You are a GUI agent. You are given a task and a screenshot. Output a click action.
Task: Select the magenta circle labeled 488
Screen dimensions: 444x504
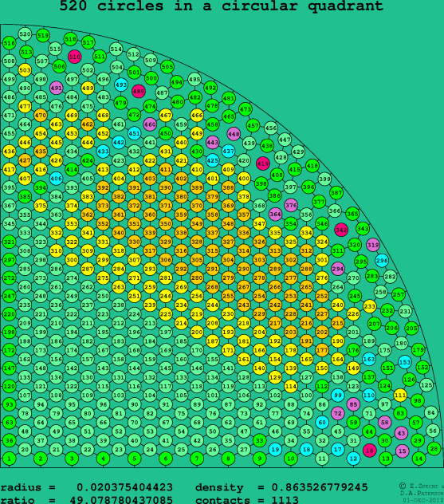point(139,91)
